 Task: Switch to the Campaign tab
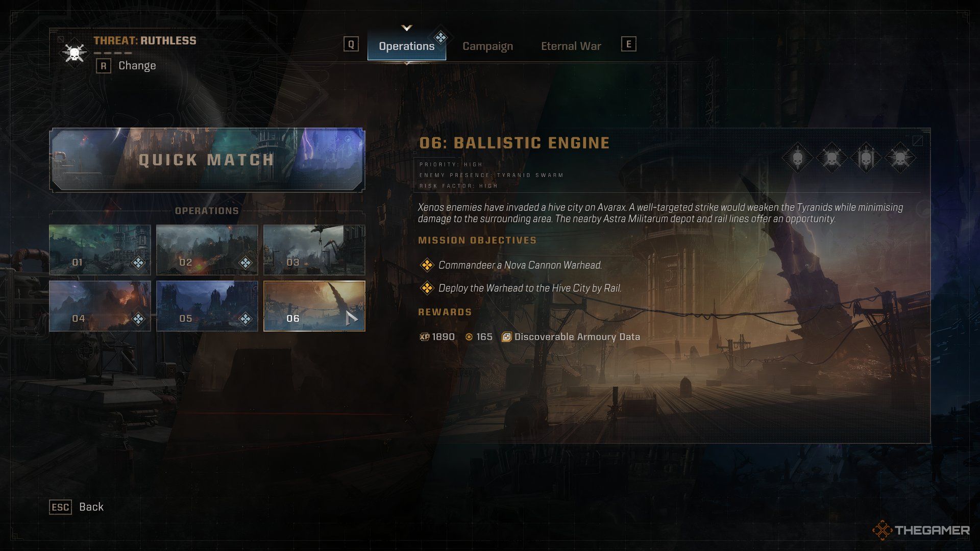[487, 46]
